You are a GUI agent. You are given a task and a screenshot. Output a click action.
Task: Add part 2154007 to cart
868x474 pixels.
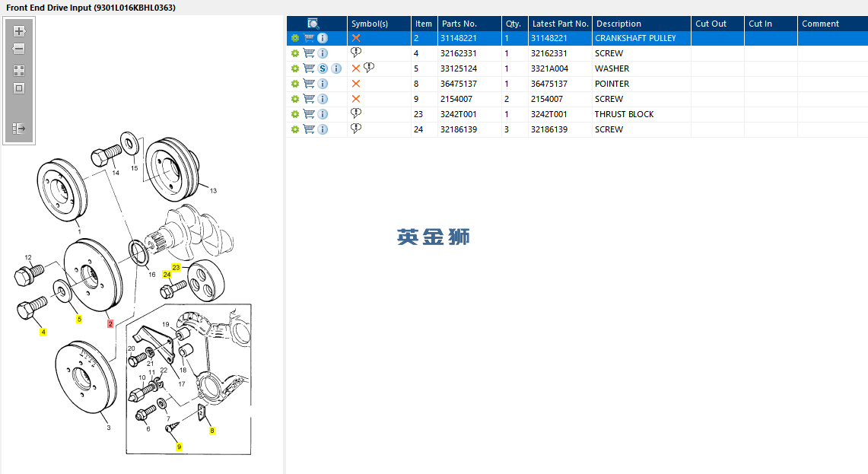click(x=309, y=99)
